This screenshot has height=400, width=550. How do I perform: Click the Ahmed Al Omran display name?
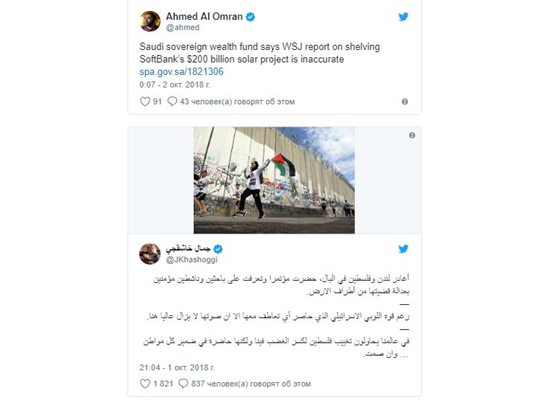[204, 16]
